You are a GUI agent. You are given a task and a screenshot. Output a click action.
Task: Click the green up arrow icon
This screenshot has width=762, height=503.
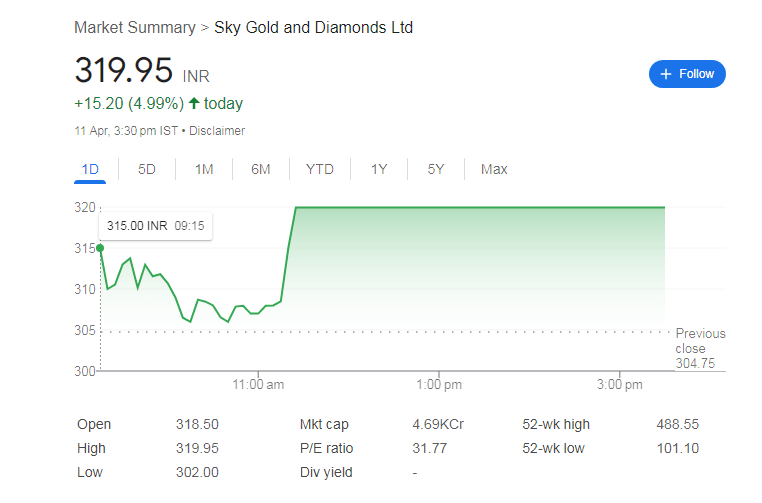[x=194, y=103]
